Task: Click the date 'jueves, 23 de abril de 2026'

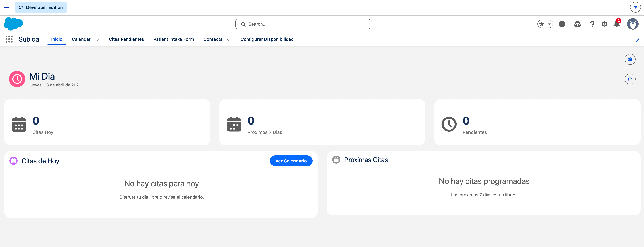Action: 55,85
